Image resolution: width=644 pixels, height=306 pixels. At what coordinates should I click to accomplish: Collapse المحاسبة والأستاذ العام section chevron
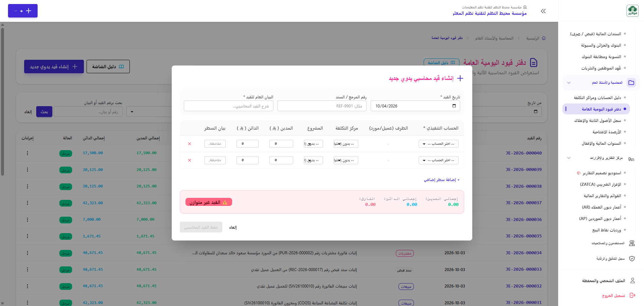point(569,83)
